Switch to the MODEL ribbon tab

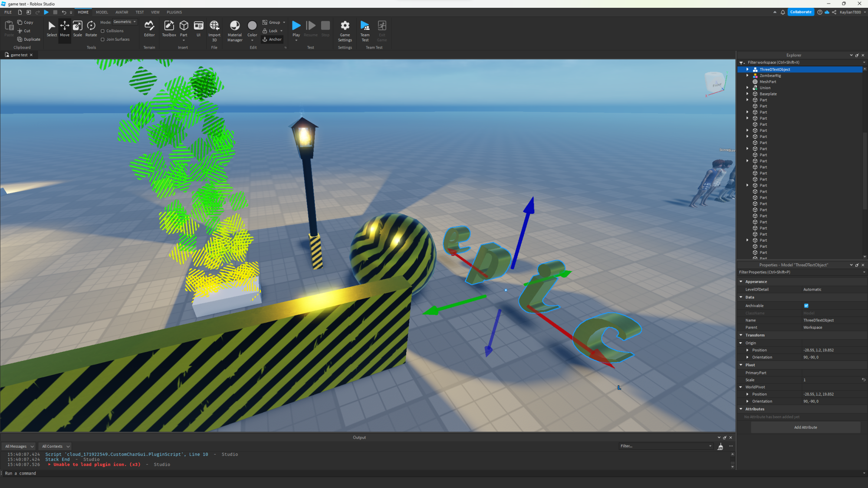[x=102, y=12]
